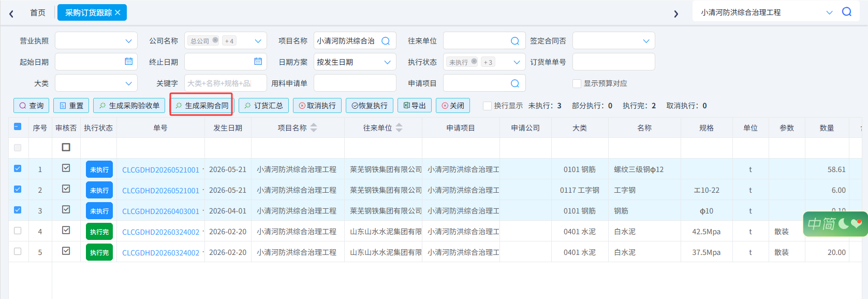
Task: Click search icon in 往来单位 field
Action: pos(515,41)
